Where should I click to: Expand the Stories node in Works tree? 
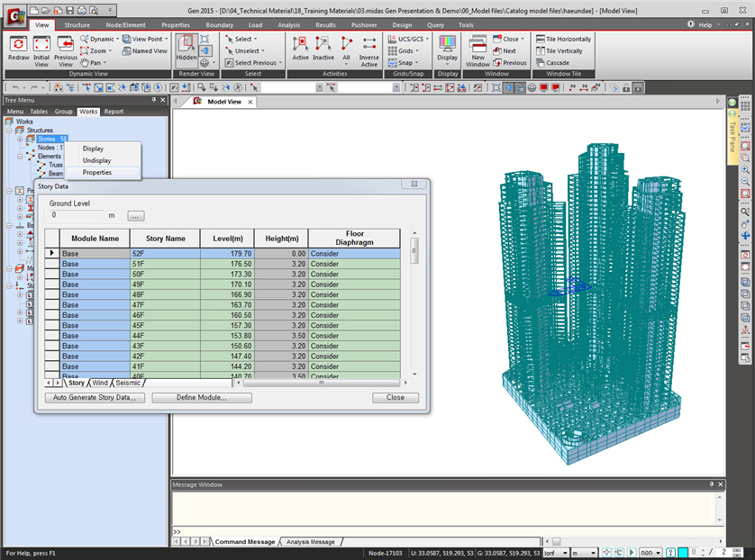[x=20, y=139]
